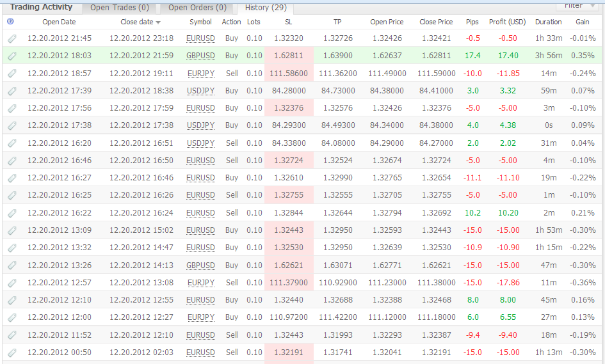
Task: Open the paperclip icon for the EURUSD 16:27 trade
Action: pyautogui.click(x=12, y=178)
